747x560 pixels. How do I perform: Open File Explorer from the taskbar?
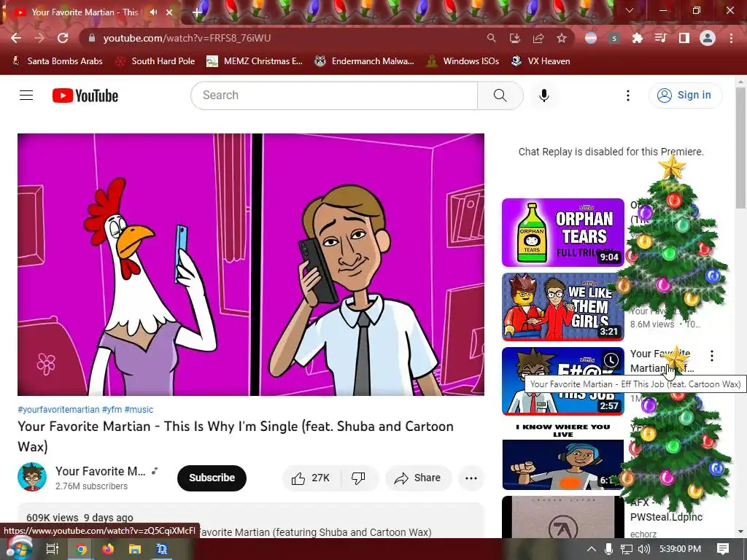[135, 549]
